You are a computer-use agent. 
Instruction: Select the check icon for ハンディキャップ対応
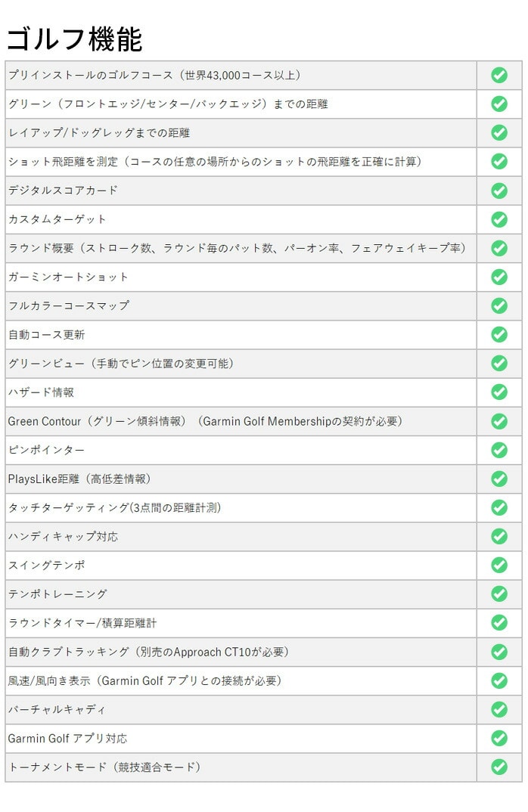(x=499, y=536)
